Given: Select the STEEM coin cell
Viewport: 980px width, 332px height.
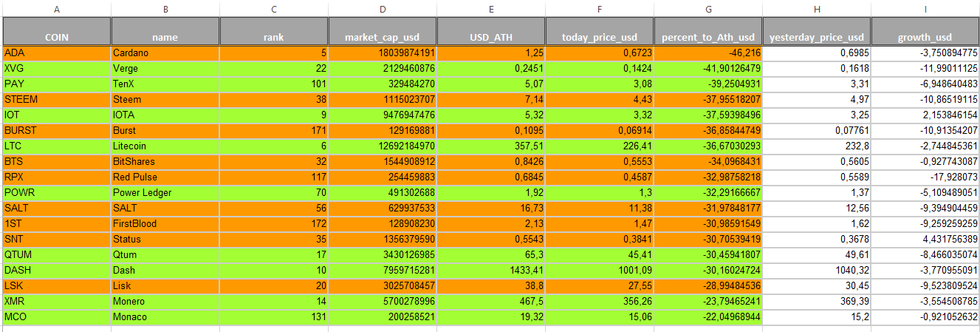Looking at the screenshot, I should (x=57, y=100).
